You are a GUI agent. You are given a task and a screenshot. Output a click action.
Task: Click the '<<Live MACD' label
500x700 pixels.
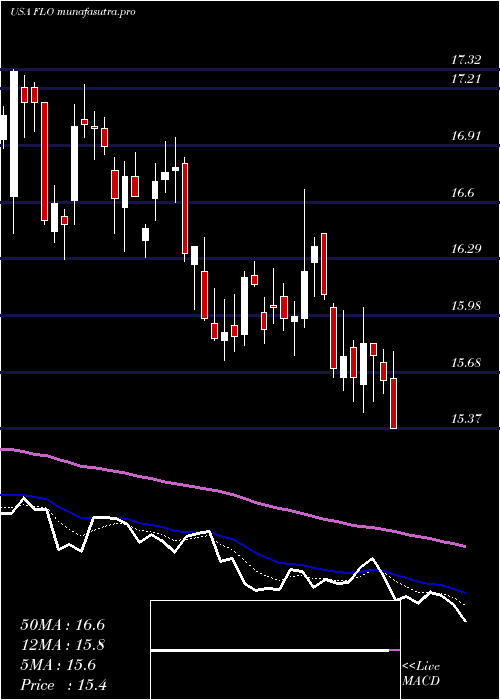tap(421, 674)
